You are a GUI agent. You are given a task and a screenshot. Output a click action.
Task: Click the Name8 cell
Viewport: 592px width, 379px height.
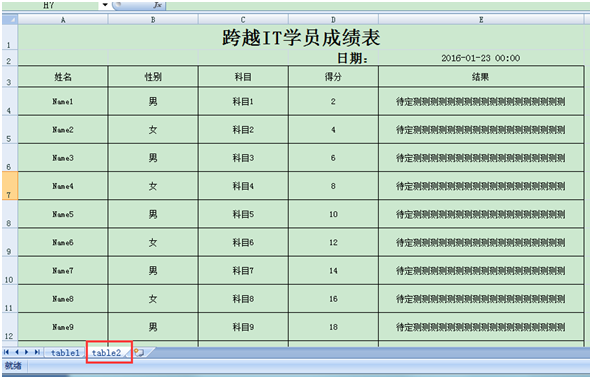(63, 299)
